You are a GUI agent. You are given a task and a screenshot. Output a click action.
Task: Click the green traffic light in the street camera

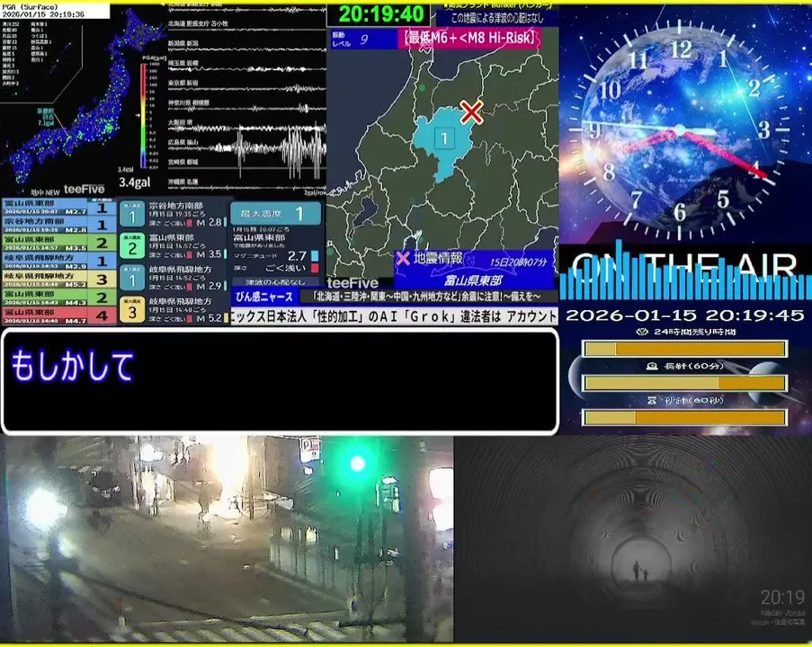(x=357, y=464)
